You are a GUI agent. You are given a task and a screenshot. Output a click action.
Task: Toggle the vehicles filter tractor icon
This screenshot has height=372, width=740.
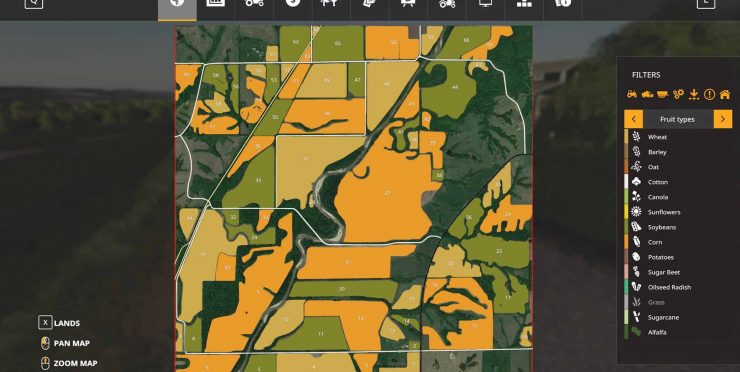pyautogui.click(x=632, y=94)
